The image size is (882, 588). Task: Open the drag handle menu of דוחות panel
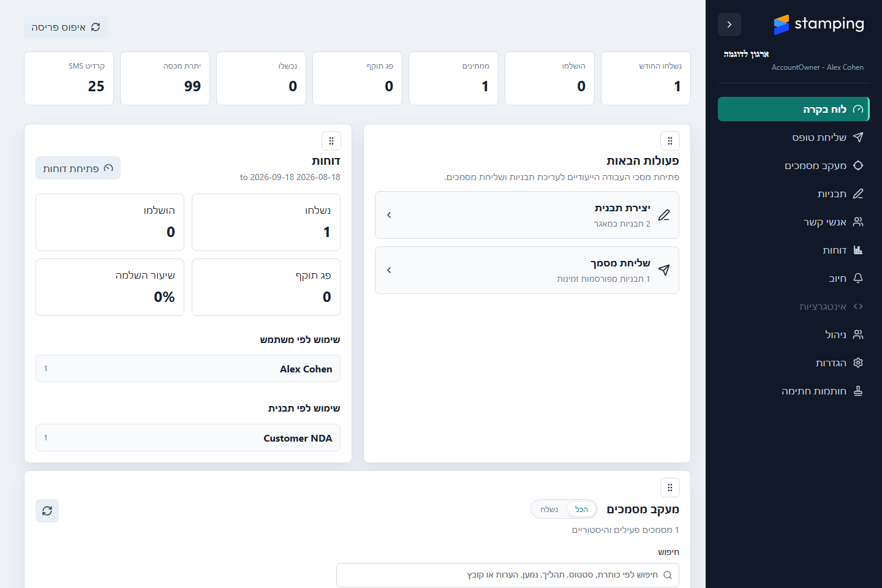pyautogui.click(x=331, y=141)
